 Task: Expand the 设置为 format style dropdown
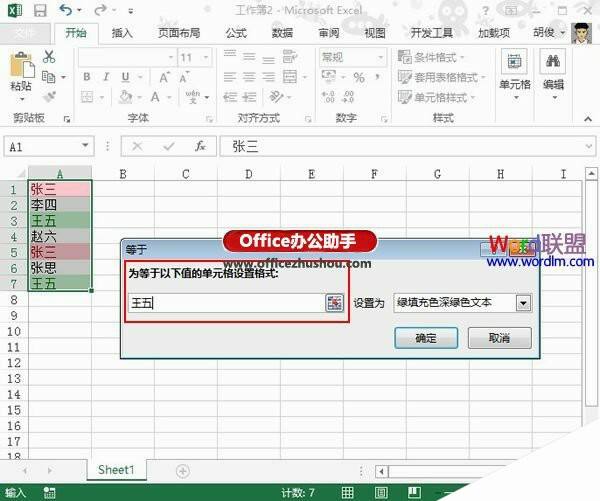tap(523, 304)
